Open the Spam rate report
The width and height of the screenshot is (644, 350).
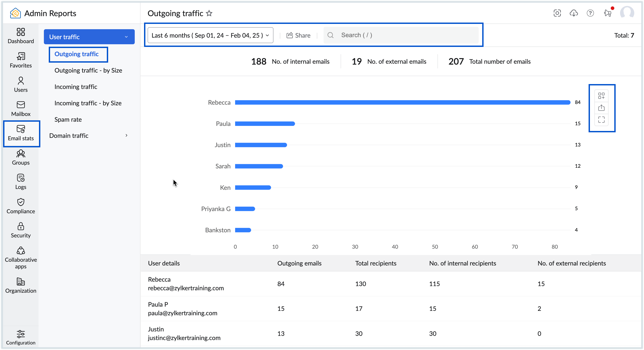[68, 119]
